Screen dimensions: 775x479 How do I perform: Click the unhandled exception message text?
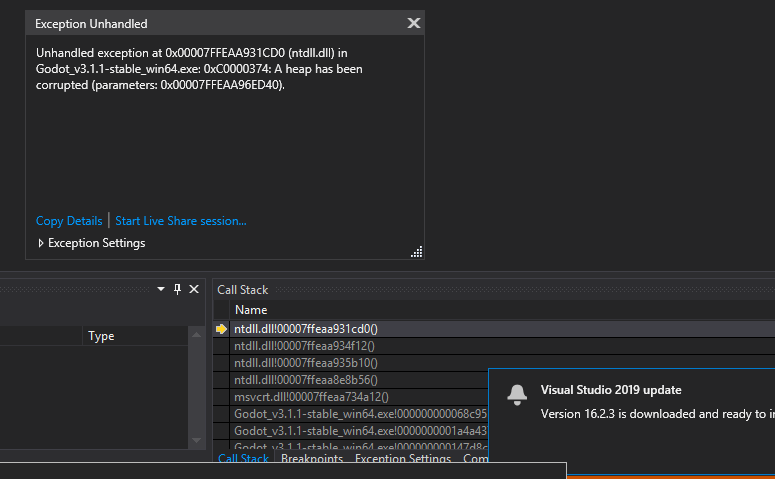[x=199, y=69]
